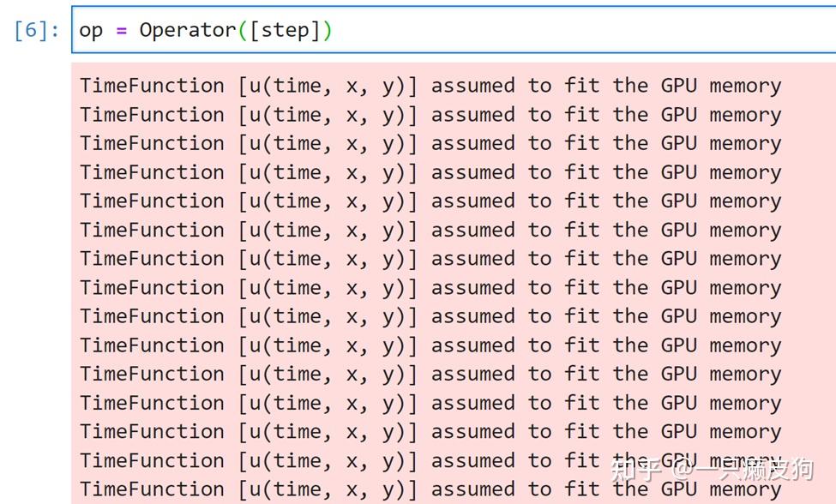Place cursor after the closing parenthesis
Screen dimensions: 836x504
333,31
